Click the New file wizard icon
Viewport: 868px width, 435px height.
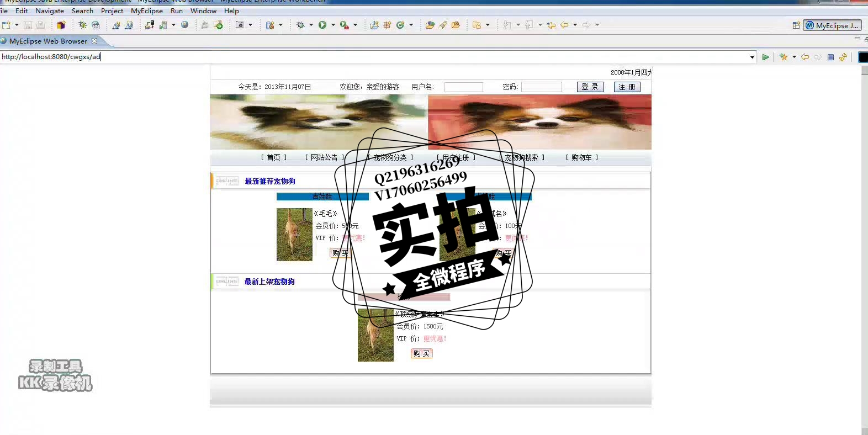6,25
